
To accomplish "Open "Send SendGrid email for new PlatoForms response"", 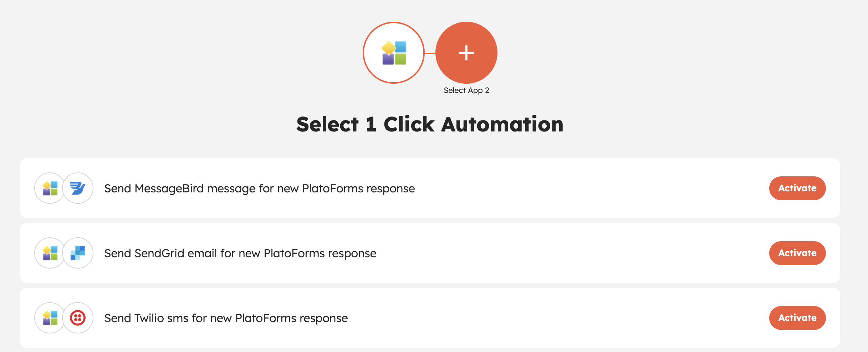I will click(x=240, y=253).
